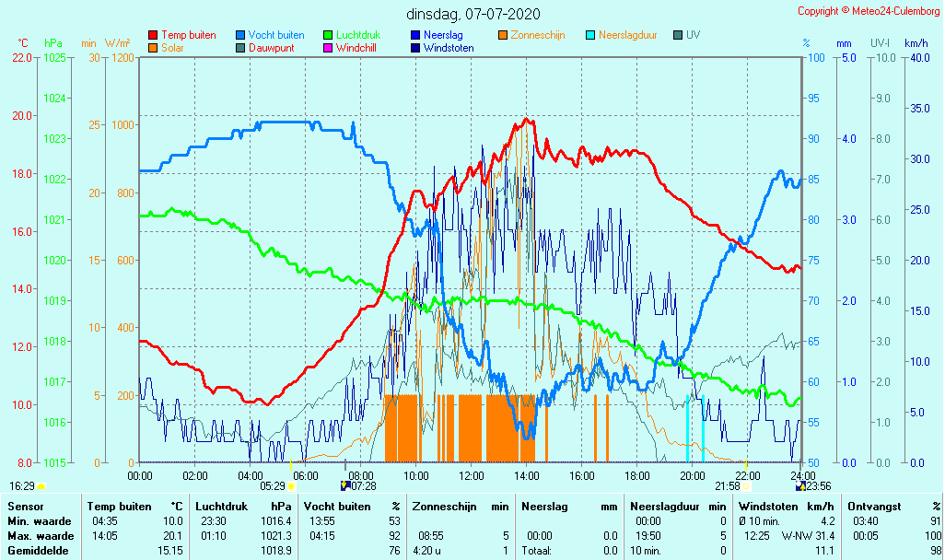The height and width of the screenshot is (560, 945).
Task: Click the Zonneschijn legend label
Action: point(538,35)
